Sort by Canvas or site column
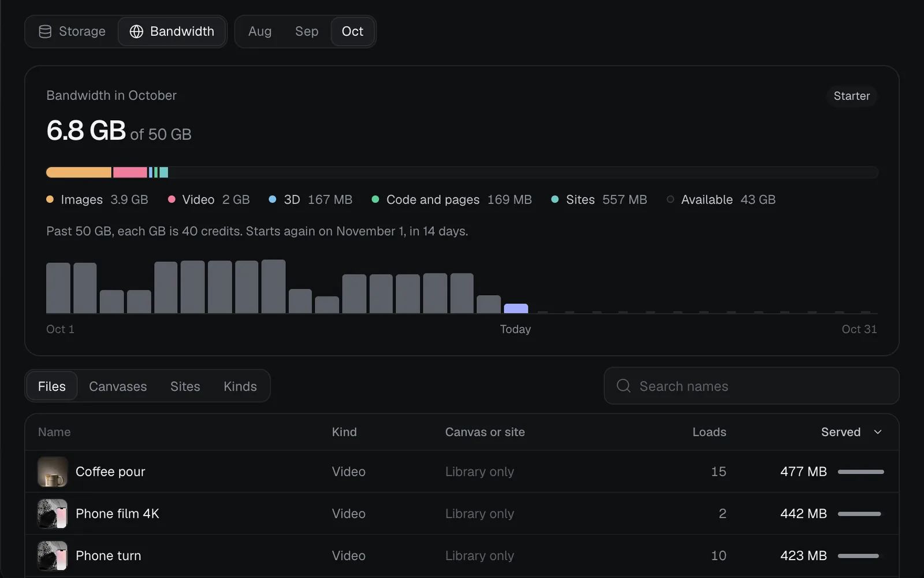924x578 pixels. point(485,432)
